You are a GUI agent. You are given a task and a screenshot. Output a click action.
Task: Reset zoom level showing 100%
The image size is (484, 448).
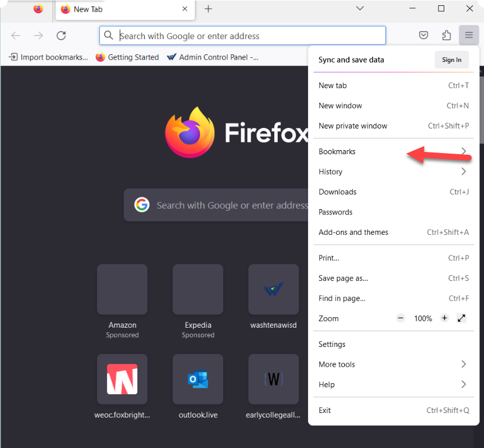click(423, 318)
